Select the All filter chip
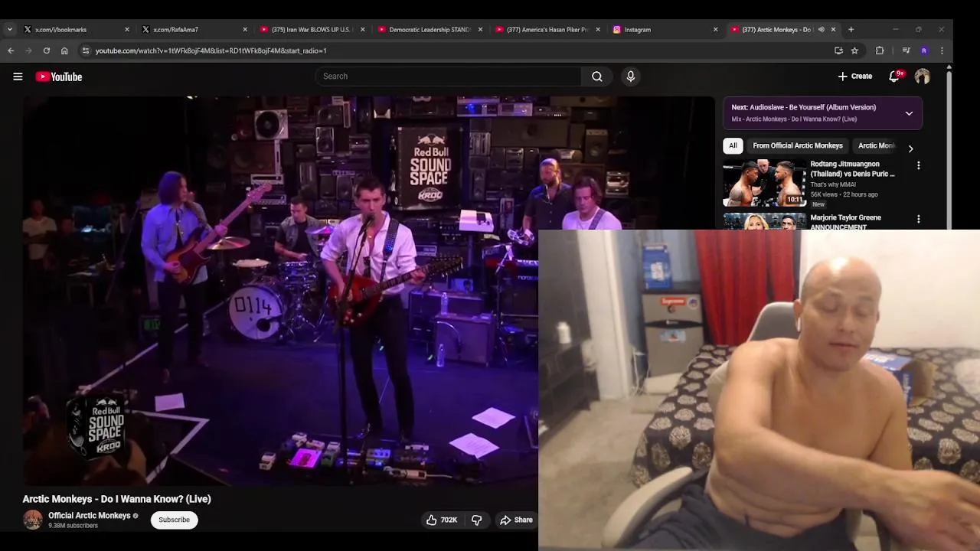980x551 pixels. coord(733,145)
